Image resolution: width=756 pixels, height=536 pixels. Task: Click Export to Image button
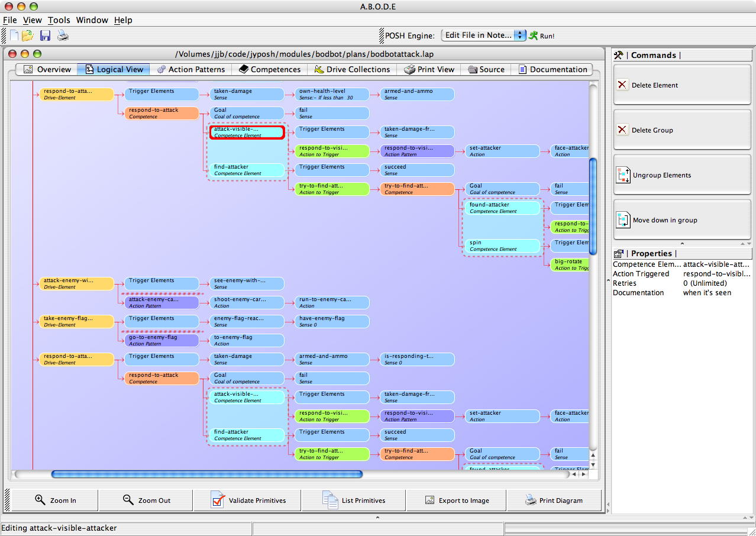(x=457, y=501)
